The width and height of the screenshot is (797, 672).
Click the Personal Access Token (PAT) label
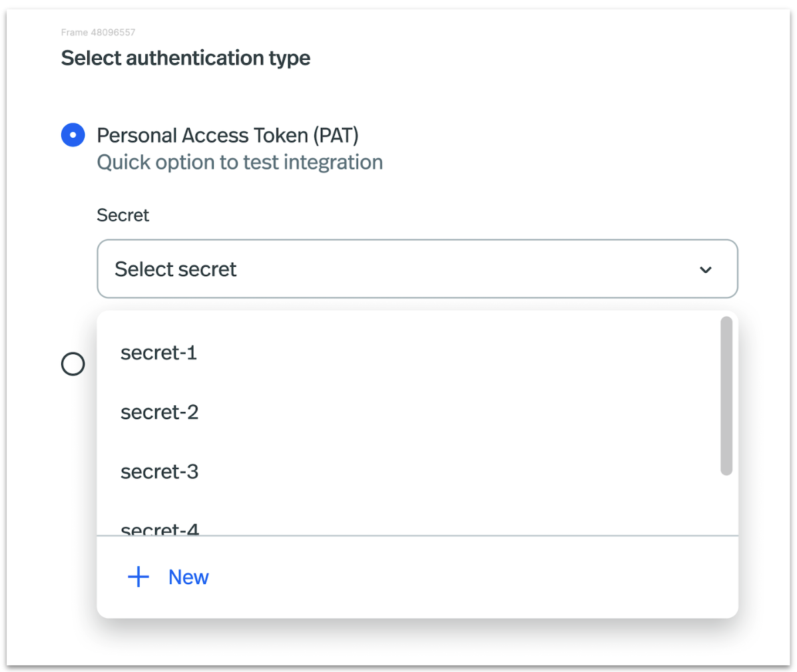tap(228, 135)
